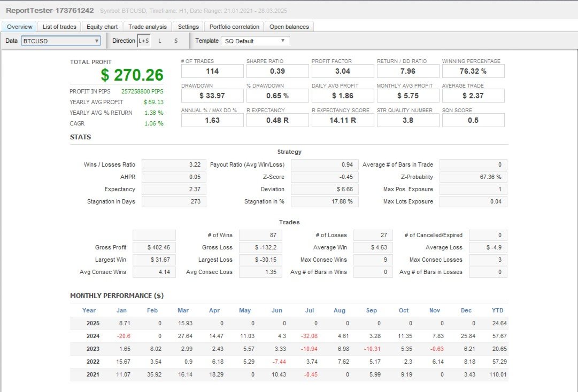Open the Template dropdown showing SQ Default
The height and width of the screenshot is (392, 578).
pyautogui.click(x=256, y=41)
